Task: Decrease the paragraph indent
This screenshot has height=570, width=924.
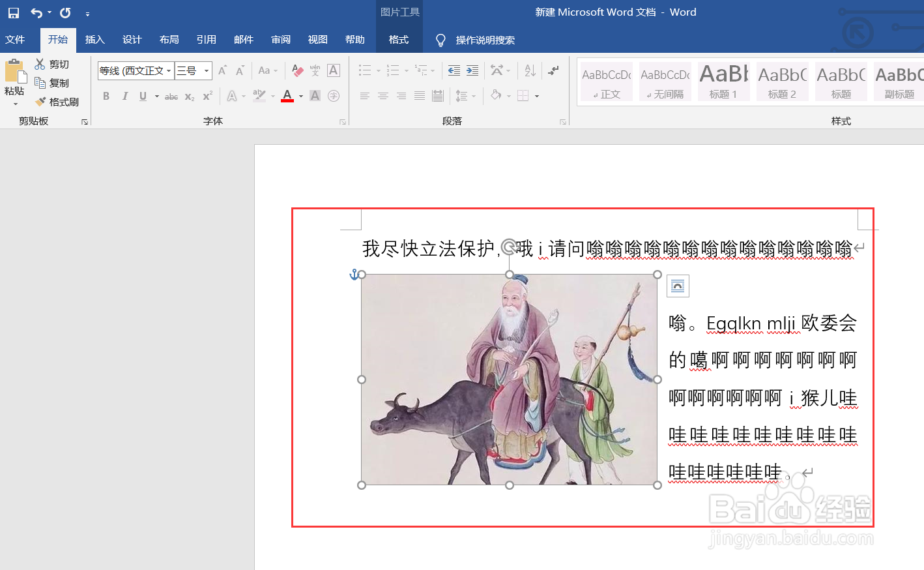Action: tap(454, 70)
